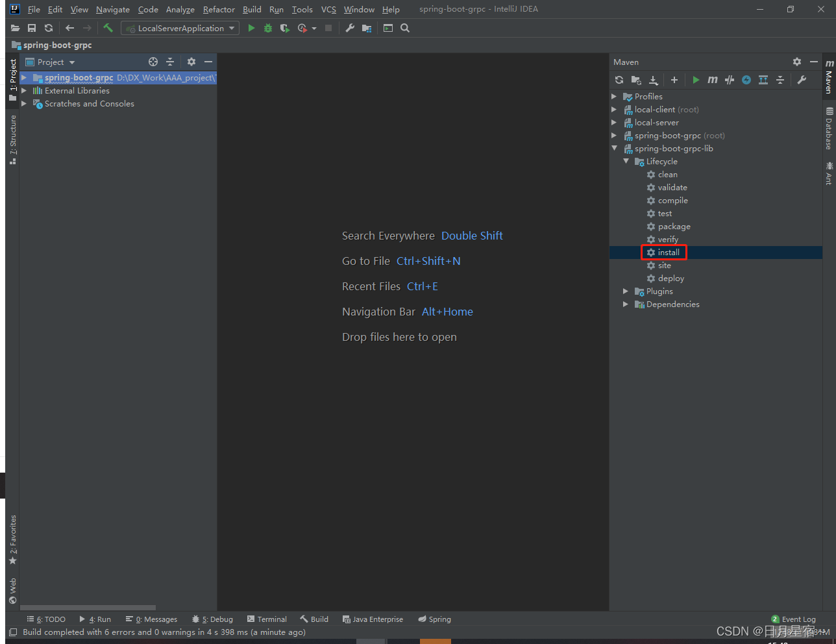Screen dimensions: 836x644
Task: Collapse All in Maven toolbar
Action: point(780,80)
